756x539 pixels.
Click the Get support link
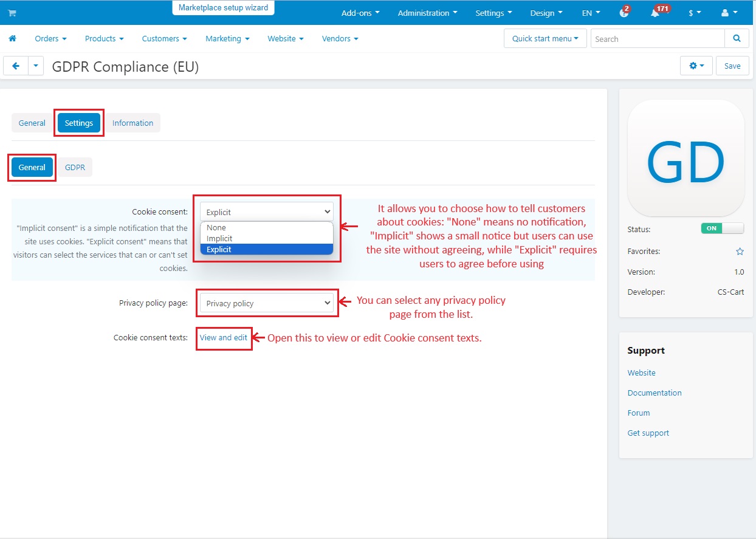point(648,433)
